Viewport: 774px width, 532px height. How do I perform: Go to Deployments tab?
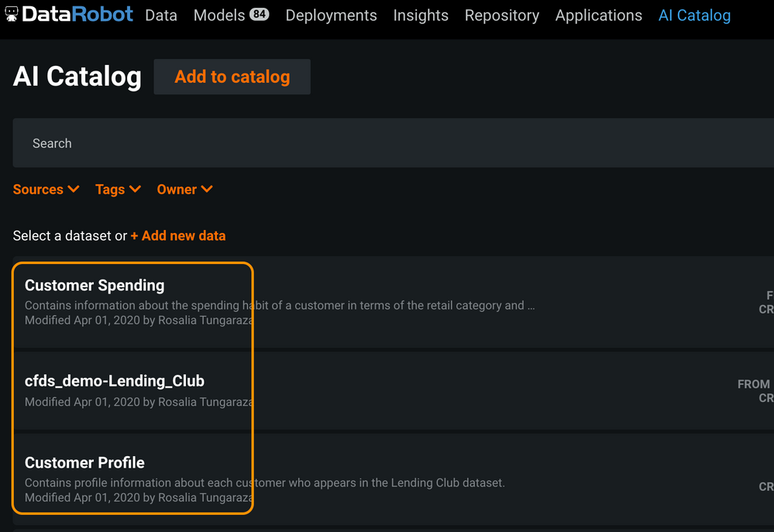(332, 15)
